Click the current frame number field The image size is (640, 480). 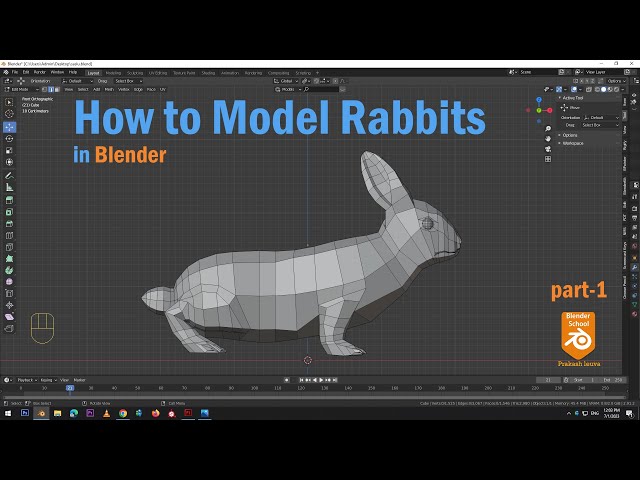[548, 380]
